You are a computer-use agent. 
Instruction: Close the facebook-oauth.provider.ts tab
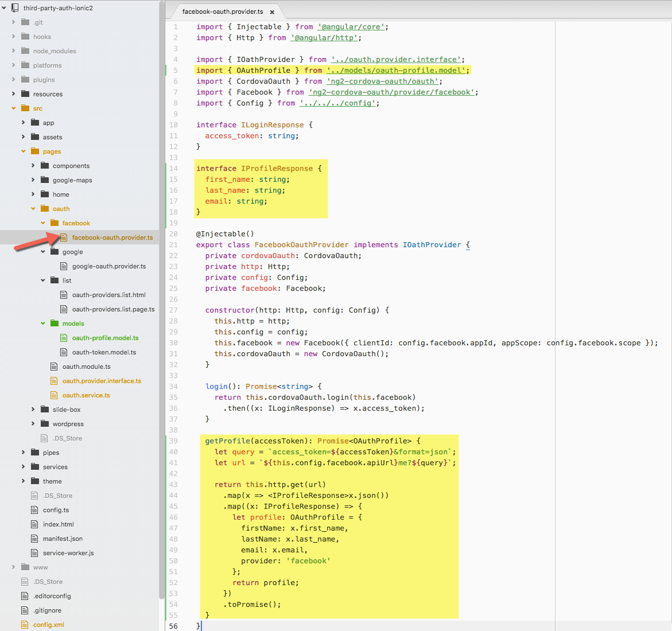(x=272, y=12)
